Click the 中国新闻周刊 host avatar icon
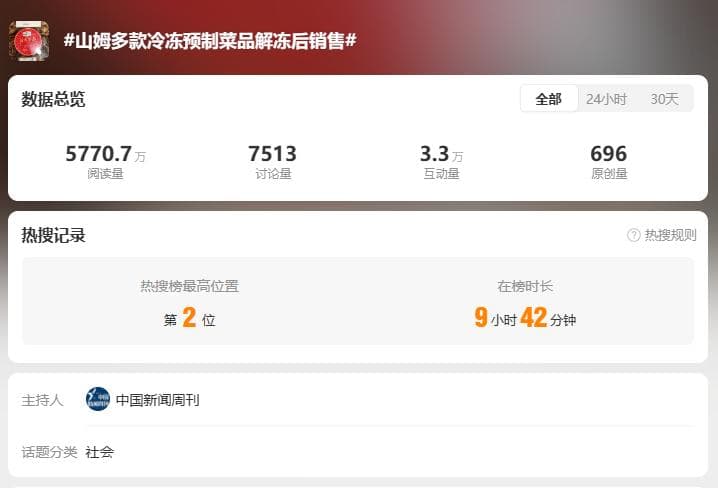Image resolution: width=718 pixels, height=488 pixels. [98, 399]
